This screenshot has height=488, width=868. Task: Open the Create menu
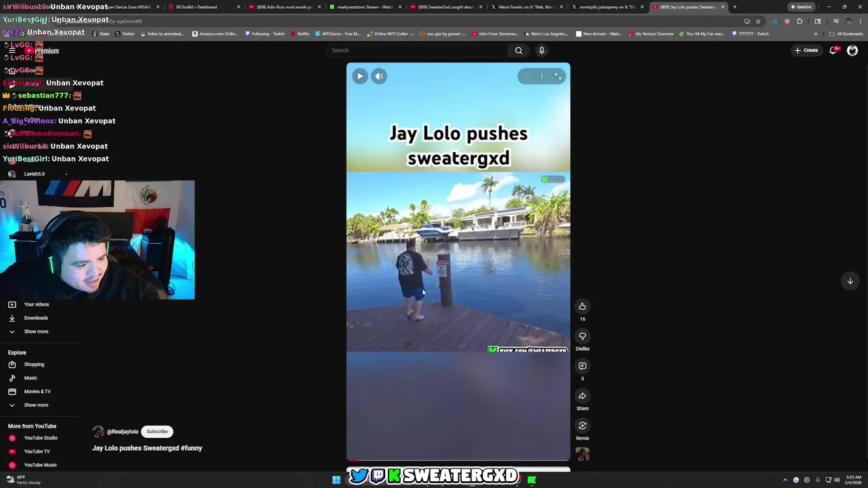806,50
